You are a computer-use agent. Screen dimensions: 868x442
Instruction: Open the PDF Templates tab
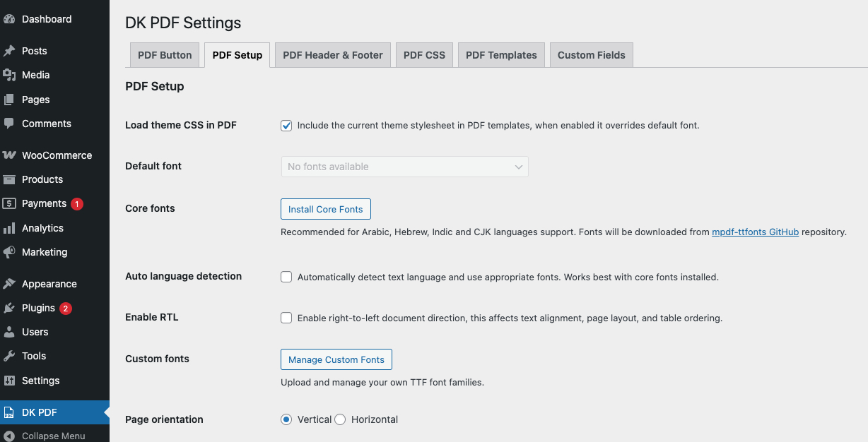(501, 55)
